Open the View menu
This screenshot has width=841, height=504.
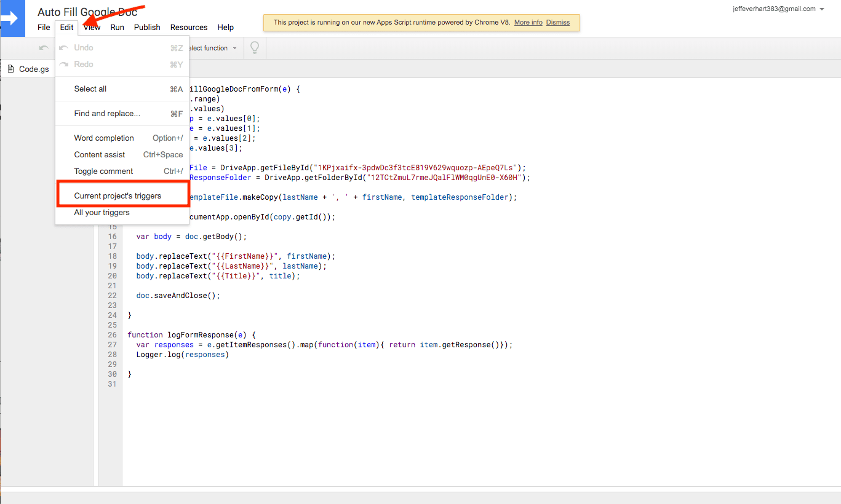click(92, 27)
